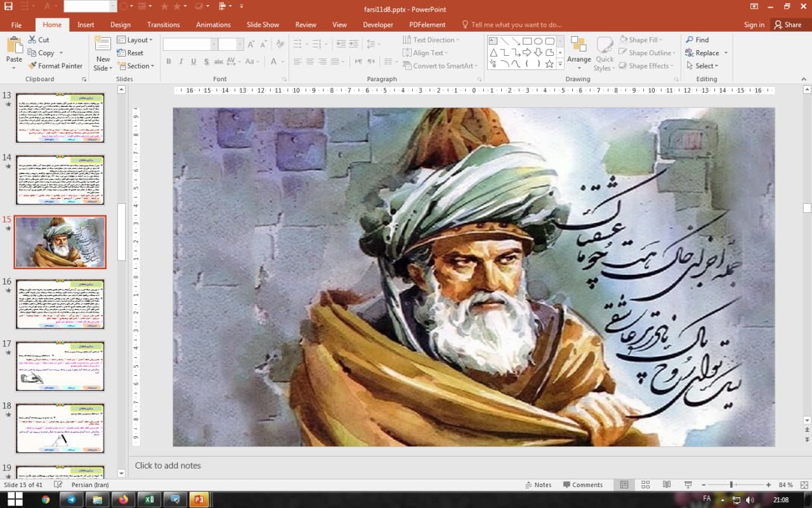Click the Sign in link
812x508 pixels.
pyautogui.click(x=754, y=25)
